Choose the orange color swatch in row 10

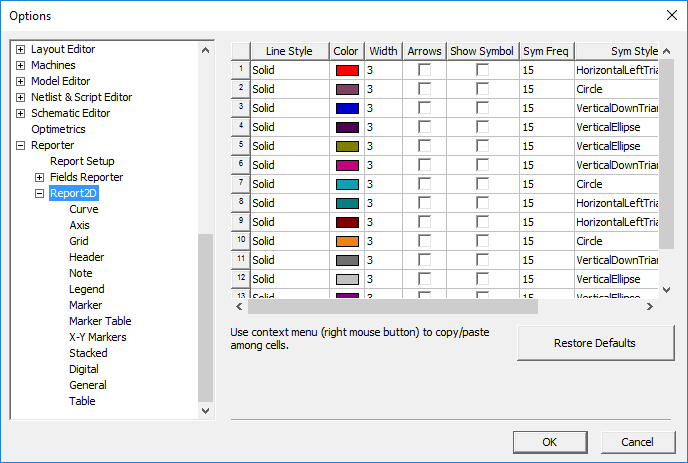[x=347, y=241]
